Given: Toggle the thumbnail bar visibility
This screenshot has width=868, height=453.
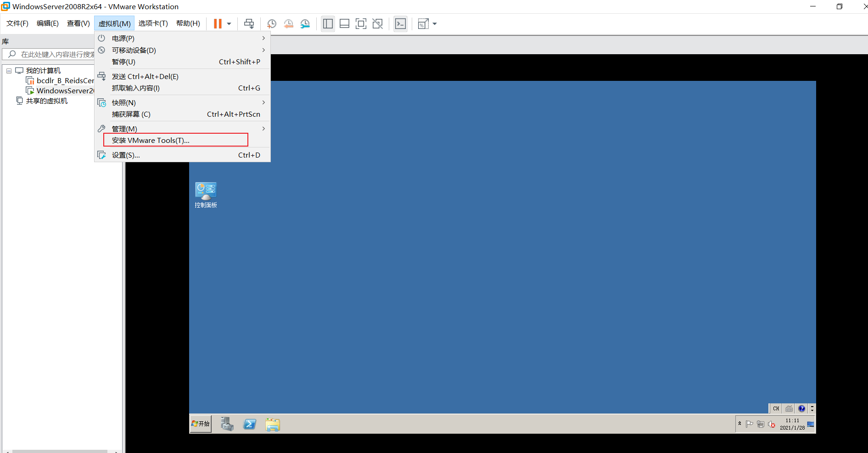Looking at the screenshot, I should (x=344, y=23).
